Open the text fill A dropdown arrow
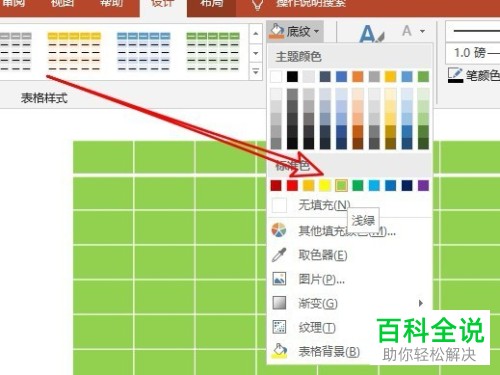This screenshot has height=375, width=500. 422,31
